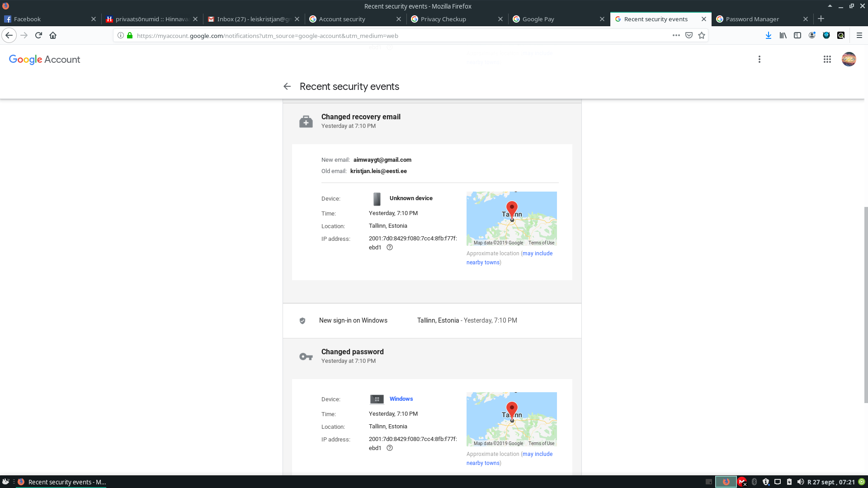Close the Facebook tab
The width and height of the screenshot is (868, 488).
(x=94, y=19)
